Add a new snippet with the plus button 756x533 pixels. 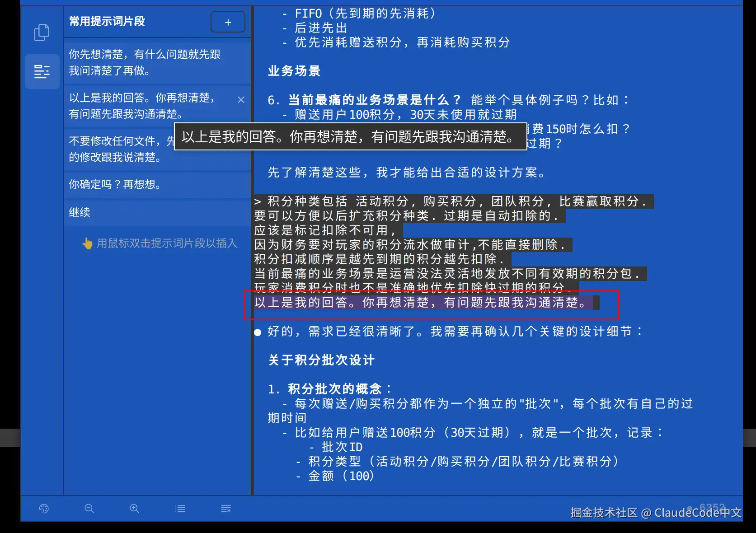228,21
